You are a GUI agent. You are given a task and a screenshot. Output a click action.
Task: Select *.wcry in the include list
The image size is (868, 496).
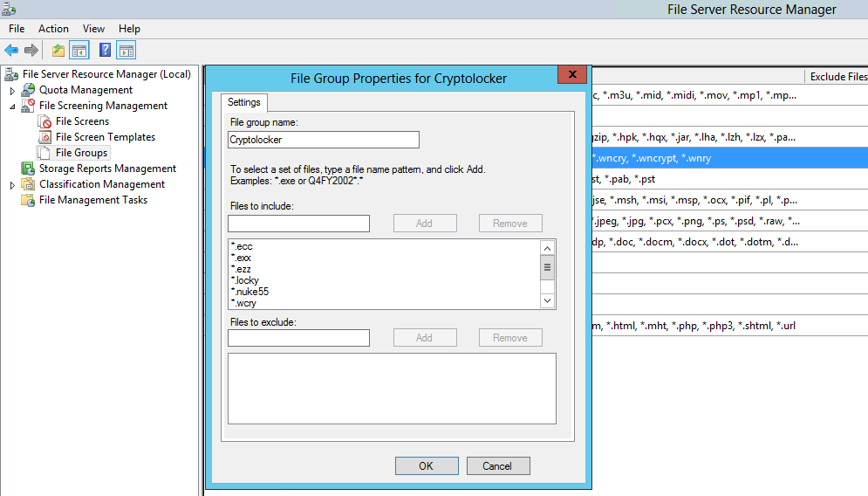[x=243, y=303]
